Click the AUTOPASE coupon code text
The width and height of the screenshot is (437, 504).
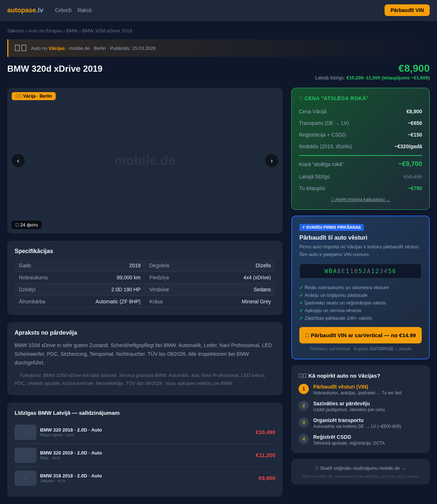tap(382, 349)
